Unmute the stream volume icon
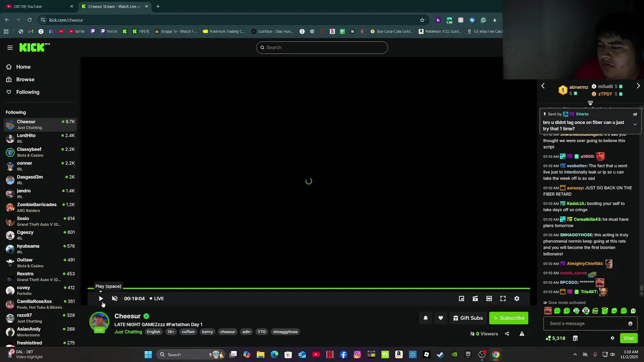The width and height of the screenshot is (644, 362). pos(115,299)
